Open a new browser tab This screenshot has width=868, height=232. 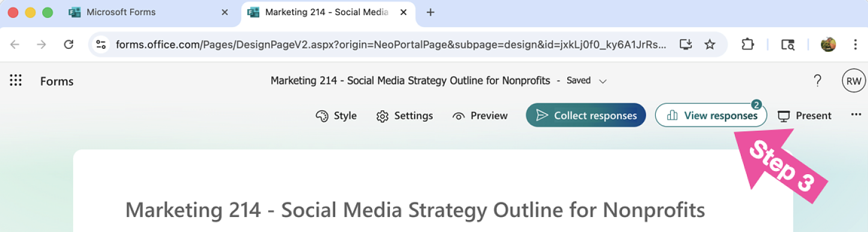click(430, 12)
